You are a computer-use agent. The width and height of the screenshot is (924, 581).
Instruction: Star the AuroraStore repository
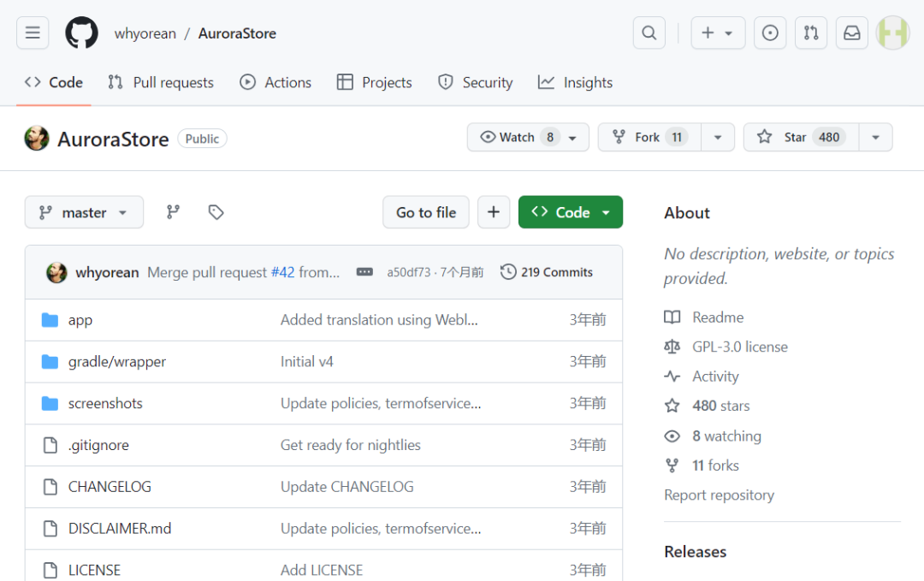802,137
